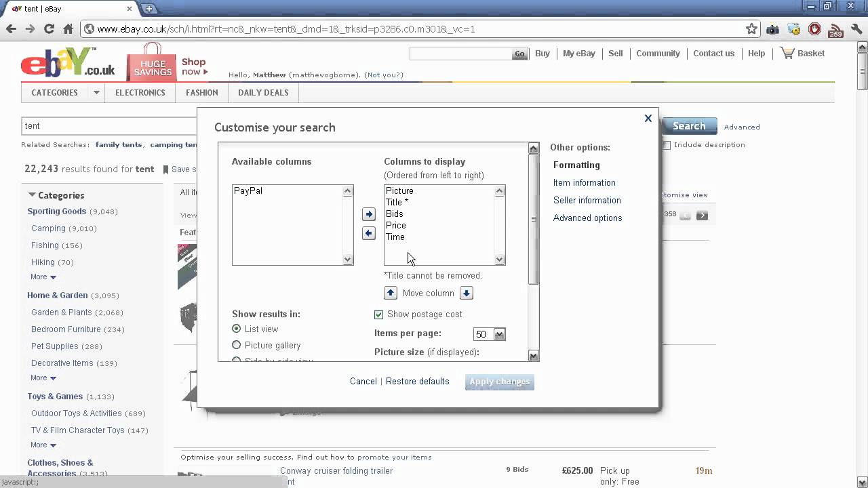The width and height of the screenshot is (868, 488).
Task: Reload the page with refresh icon
Action: coord(49,29)
